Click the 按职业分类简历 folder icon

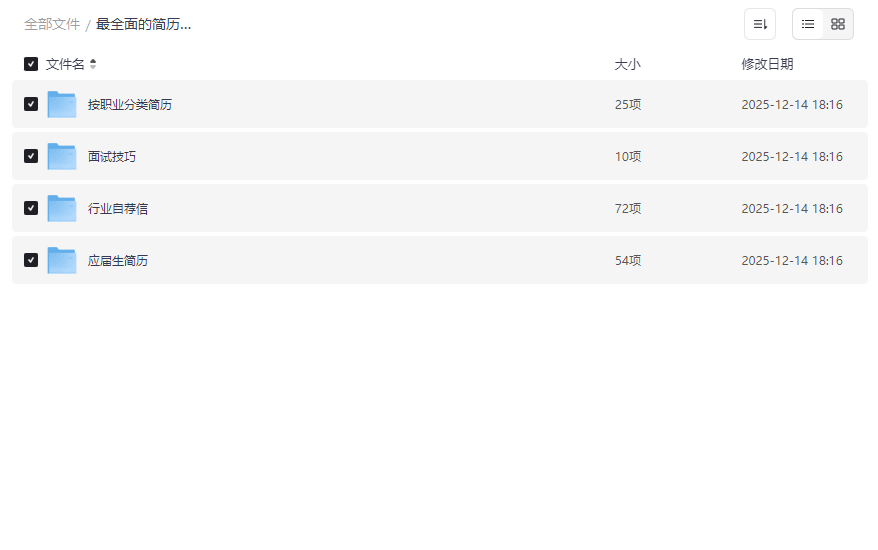(x=62, y=104)
